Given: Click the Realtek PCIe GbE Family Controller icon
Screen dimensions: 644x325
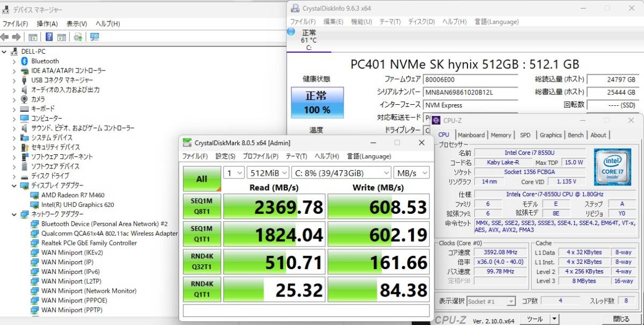Looking at the screenshot, I should pos(35,243).
